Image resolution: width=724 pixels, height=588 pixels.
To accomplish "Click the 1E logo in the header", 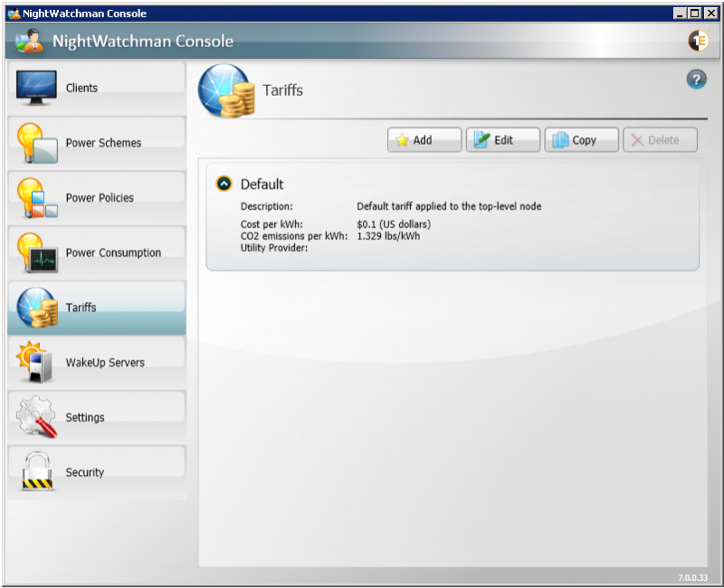I will pyautogui.click(x=698, y=41).
